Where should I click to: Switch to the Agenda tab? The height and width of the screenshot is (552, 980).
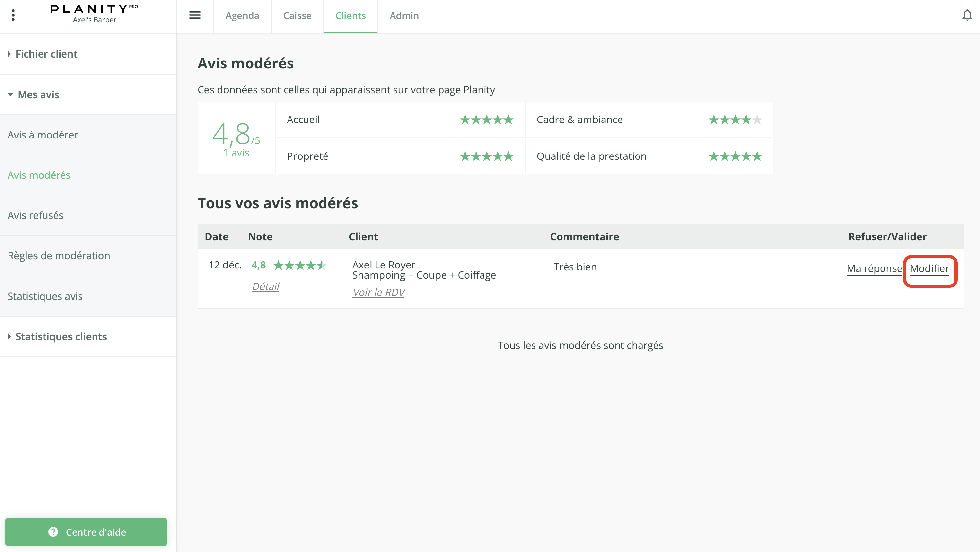[242, 16]
